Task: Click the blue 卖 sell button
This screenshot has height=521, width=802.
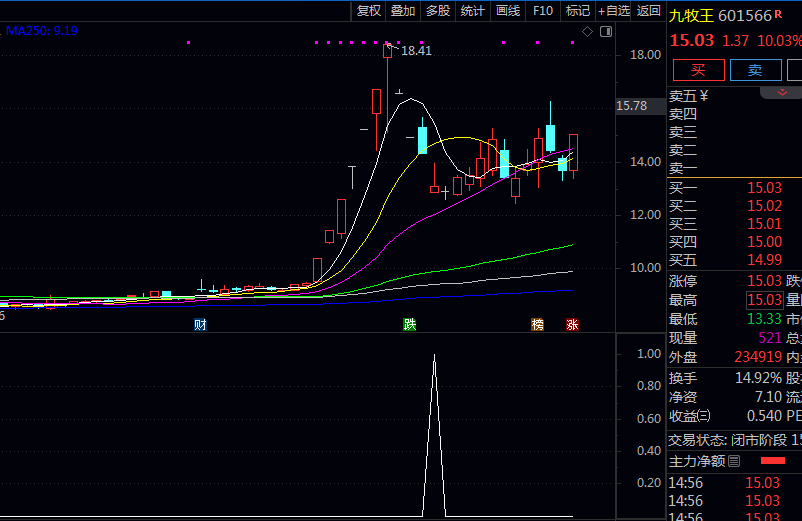Action: pos(755,70)
